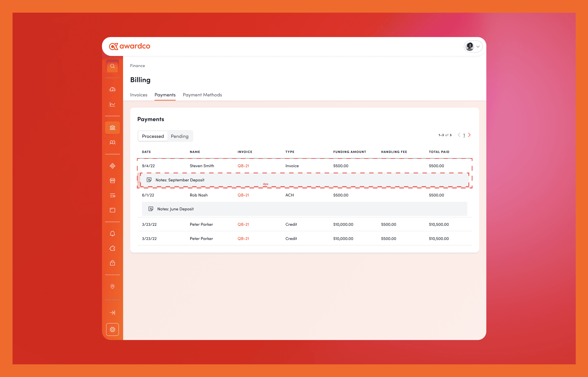Viewport: 588px width, 377px height.
Task: Click the Steven Smith name cell
Action: (x=202, y=166)
